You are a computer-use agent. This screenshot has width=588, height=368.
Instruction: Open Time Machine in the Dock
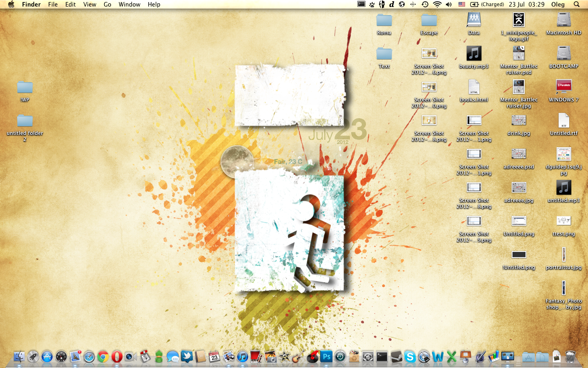[340, 357]
